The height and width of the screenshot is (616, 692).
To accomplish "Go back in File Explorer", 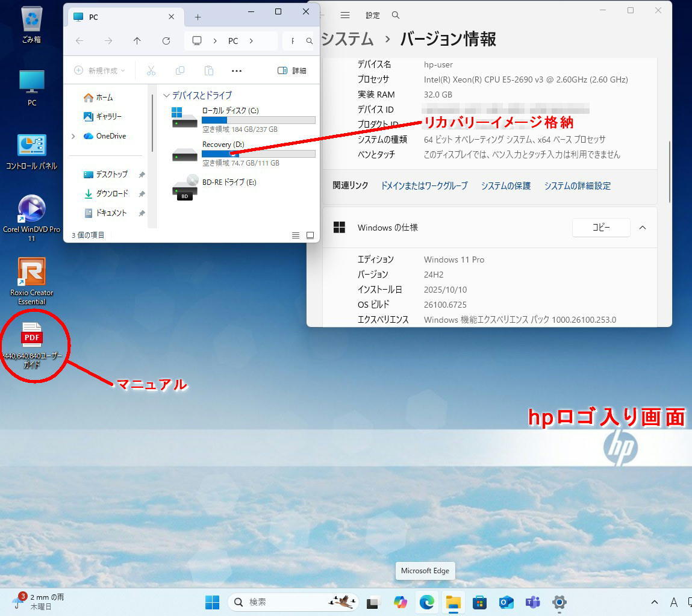I will click(x=79, y=41).
